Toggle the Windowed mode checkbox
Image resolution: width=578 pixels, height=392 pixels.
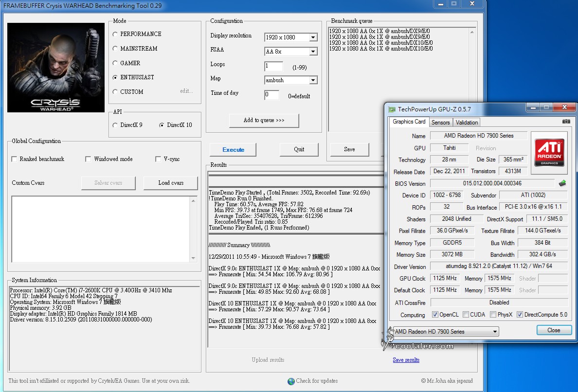(88, 159)
